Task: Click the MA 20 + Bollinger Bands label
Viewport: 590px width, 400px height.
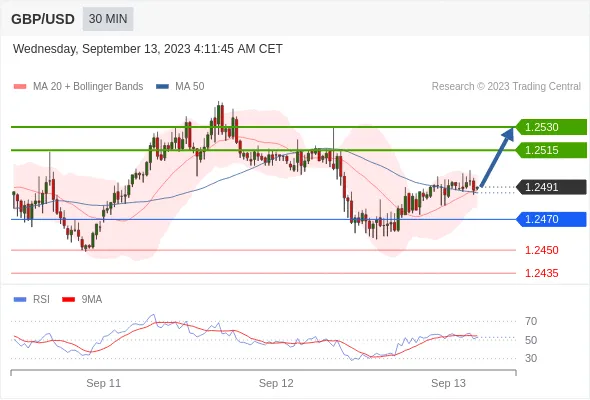Action: pos(88,87)
